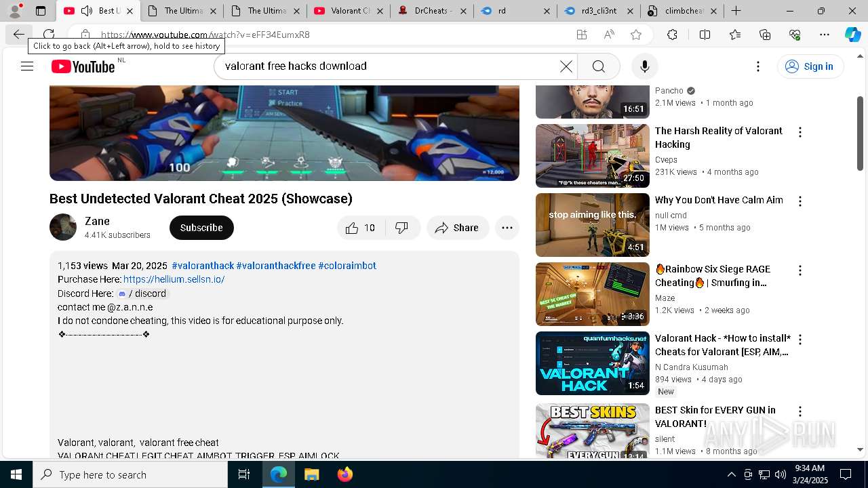
Task: Start voice search with the microphone icon
Action: (x=644, y=66)
